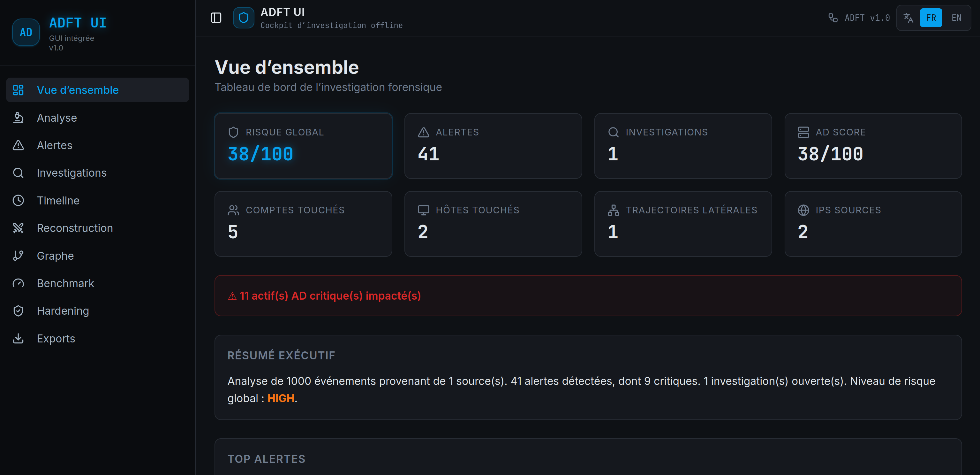The width and height of the screenshot is (980, 475).
Task: Click the Investigations magnifier icon
Action: pos(18,172)
